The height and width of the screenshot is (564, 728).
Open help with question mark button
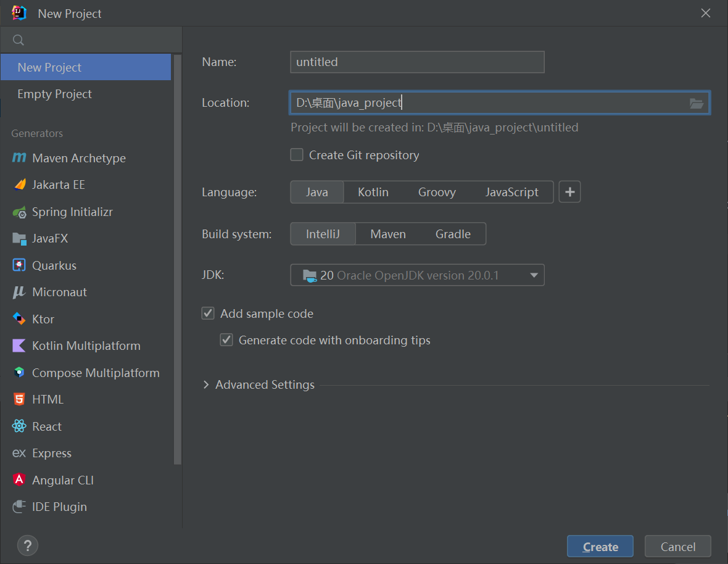pos(28,545)
